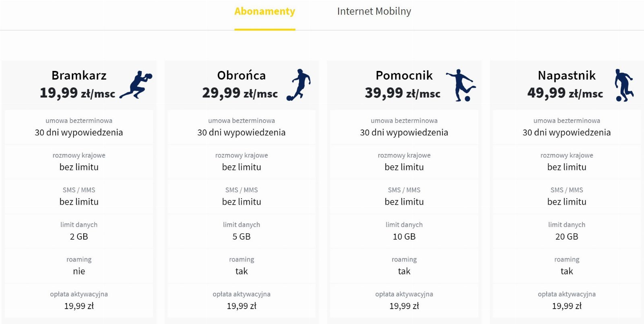Switch to the Abonamenty tab
644x324 pixels.
(265, 11)
